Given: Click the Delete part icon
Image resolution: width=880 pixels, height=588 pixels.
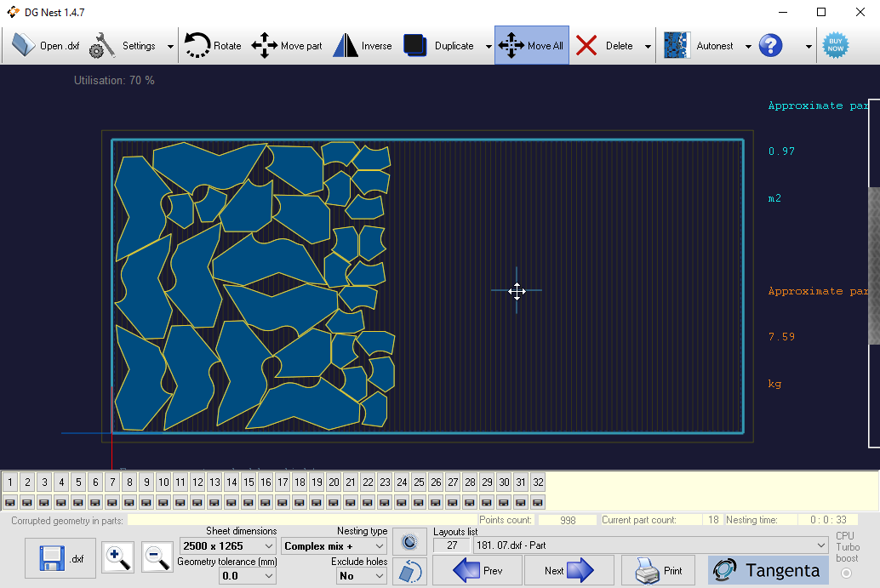Looking at the screenshot, I should (605, 45).
